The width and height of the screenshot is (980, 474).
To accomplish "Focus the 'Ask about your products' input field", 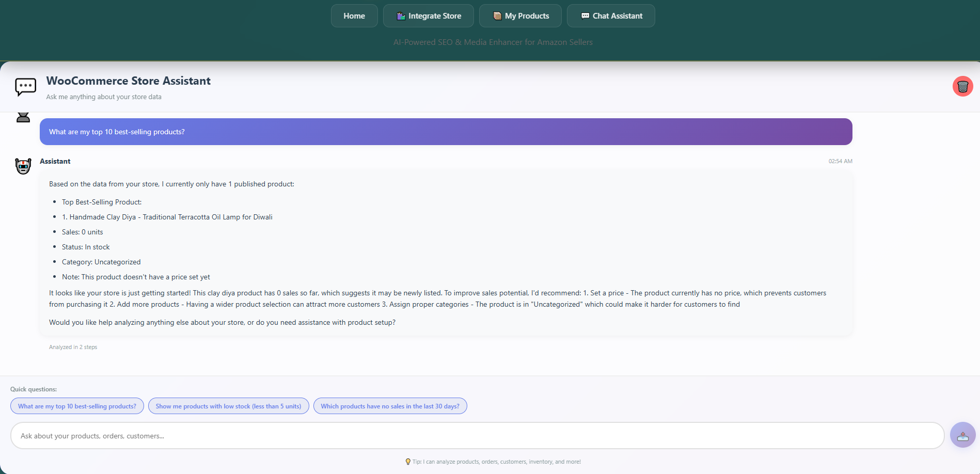I will 478,436.
